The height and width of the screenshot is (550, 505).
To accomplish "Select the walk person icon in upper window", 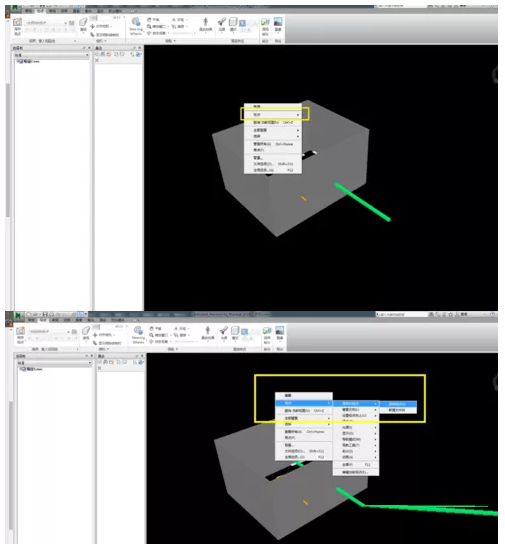I will pyautogui.click(x=206, y=22).
